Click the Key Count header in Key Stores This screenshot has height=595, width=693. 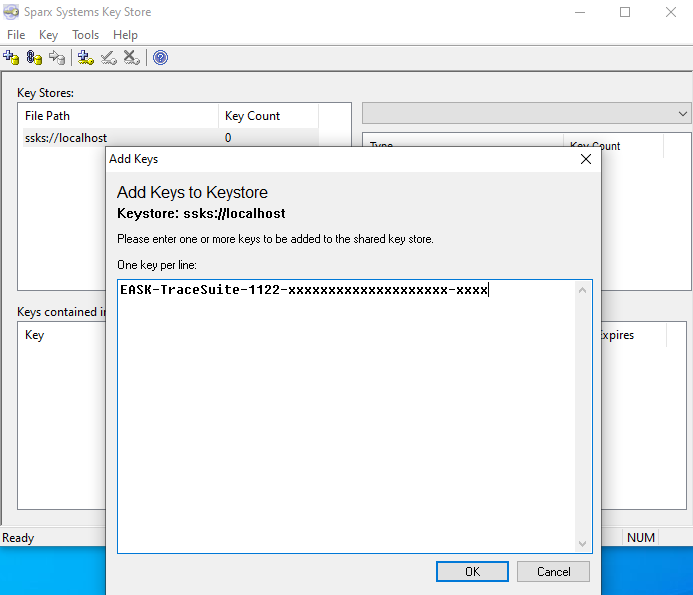coord(268,116)
